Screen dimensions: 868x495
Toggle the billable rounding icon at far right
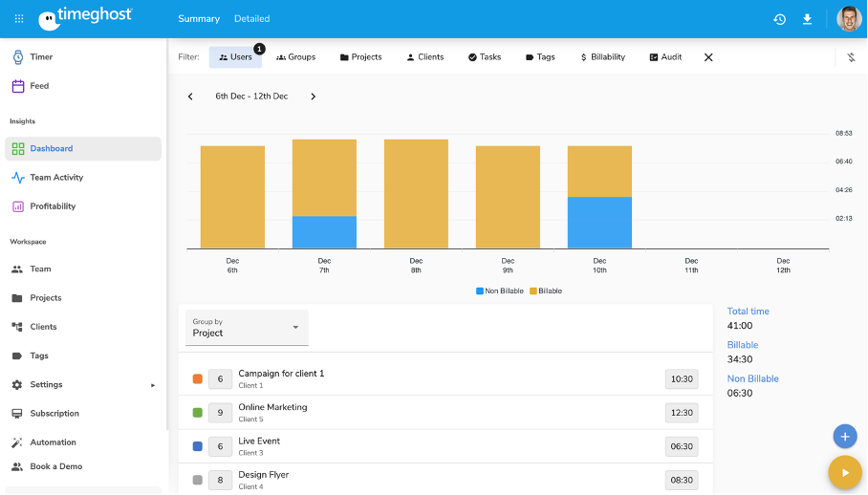pyautogui.click(x=851, y=57)
